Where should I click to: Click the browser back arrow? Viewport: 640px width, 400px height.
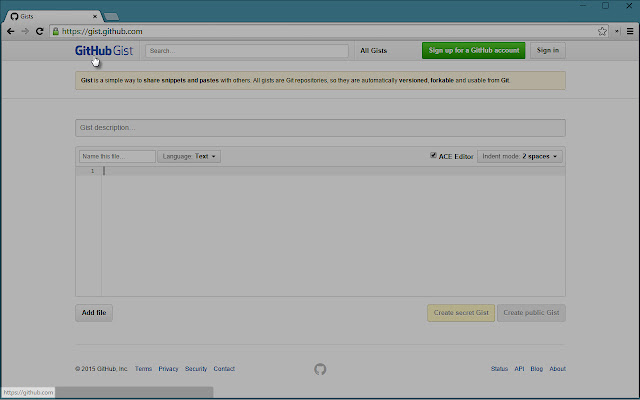pos(11,31)
